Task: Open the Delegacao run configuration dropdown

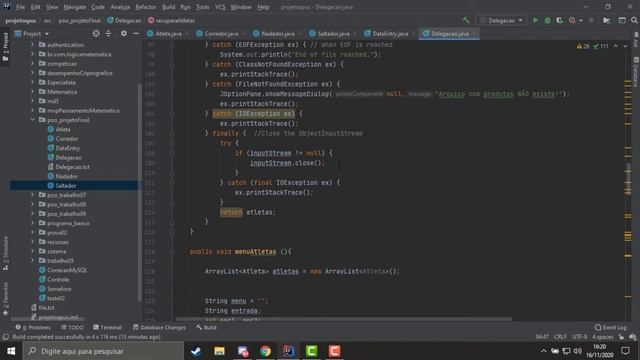Action: click(x=501, y=20)
